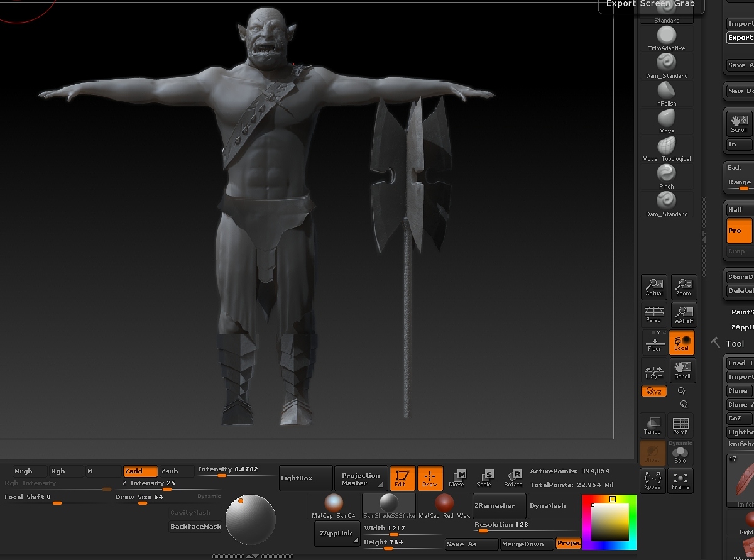Toggle Edit mode button

click(402, 478)
